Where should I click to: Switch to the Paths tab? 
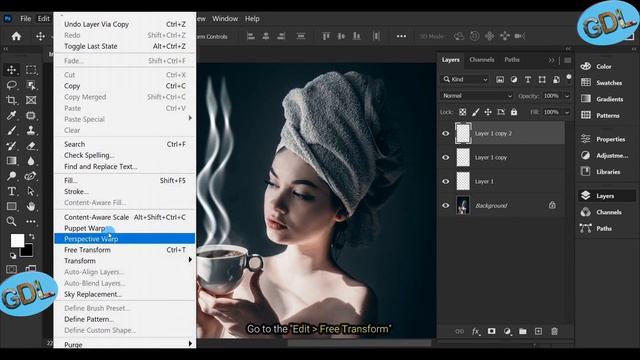pos(512,60)
